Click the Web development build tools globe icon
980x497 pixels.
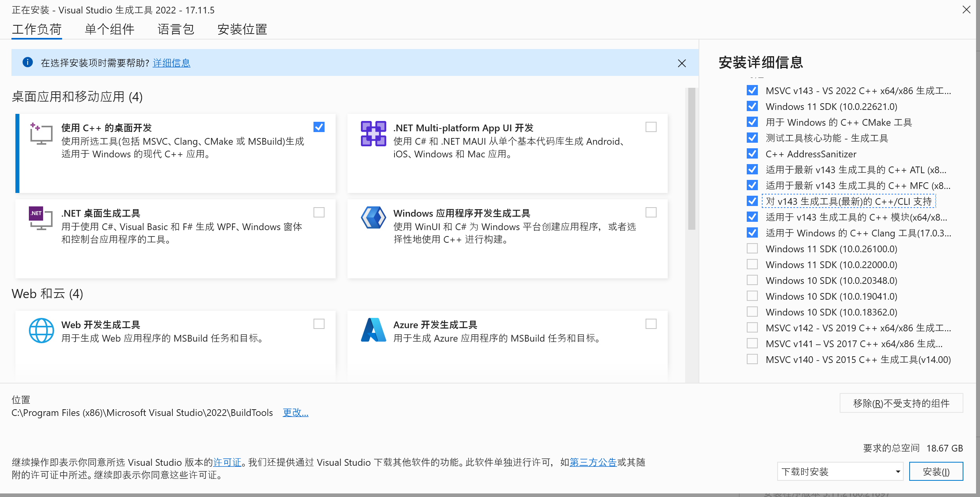(41, 330)
